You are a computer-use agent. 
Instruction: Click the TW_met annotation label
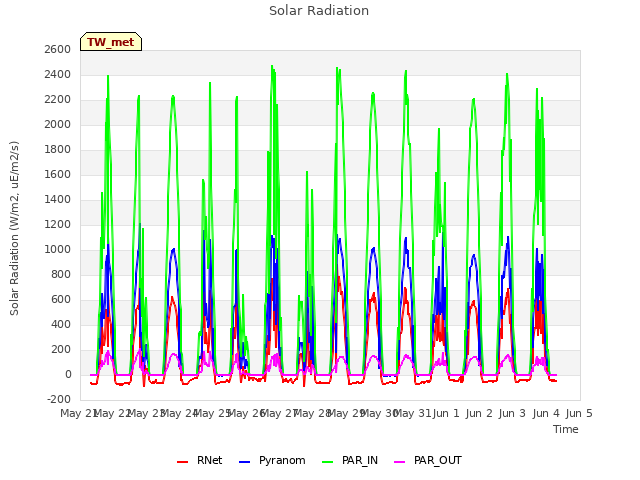point(111,42)
